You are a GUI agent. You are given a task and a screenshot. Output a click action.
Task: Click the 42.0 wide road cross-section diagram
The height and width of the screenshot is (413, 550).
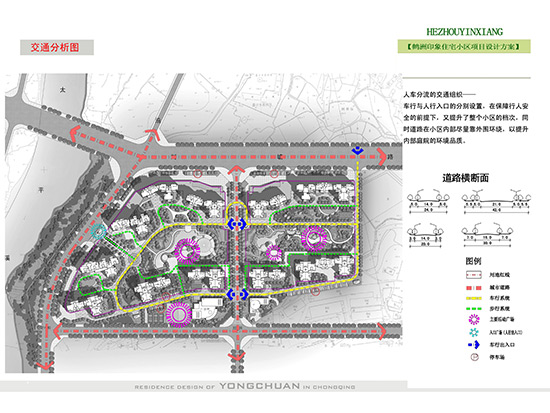(496, 202)
